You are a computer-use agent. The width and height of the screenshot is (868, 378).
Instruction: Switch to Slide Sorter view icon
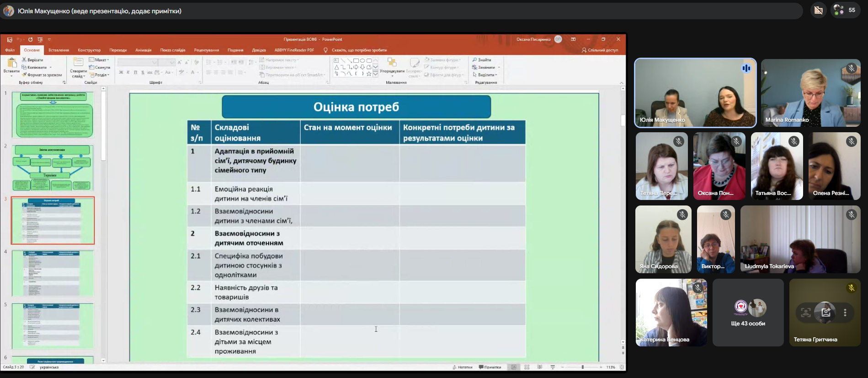coord(527,367)
